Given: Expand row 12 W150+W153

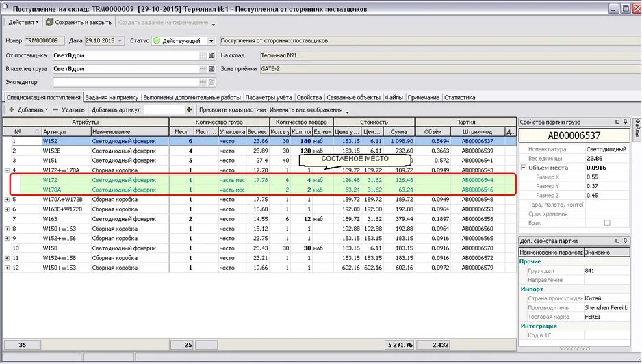Looking at the screenshot, I should point(7,268).
